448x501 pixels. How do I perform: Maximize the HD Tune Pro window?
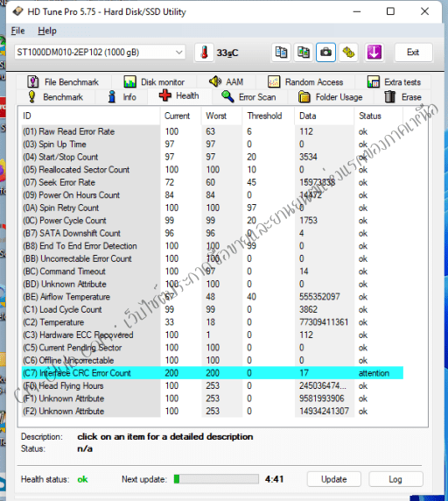point(390,11)
